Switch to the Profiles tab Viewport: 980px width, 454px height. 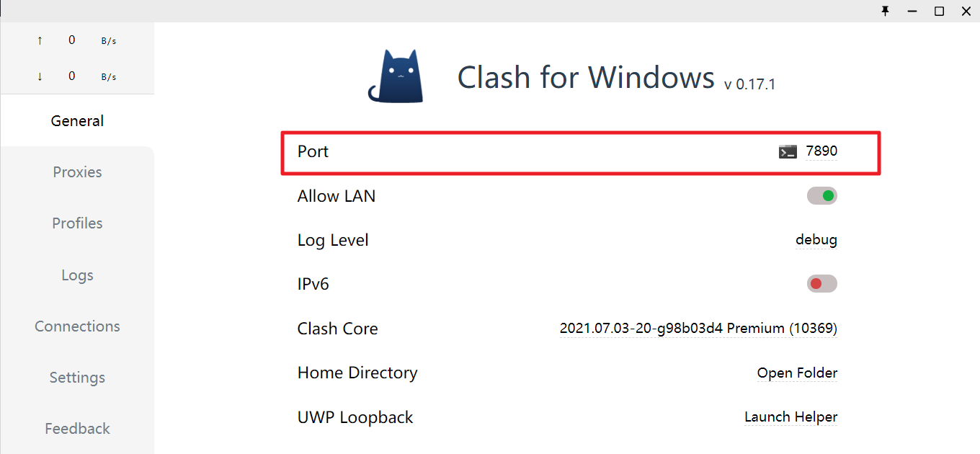click(x=77, y=223)
